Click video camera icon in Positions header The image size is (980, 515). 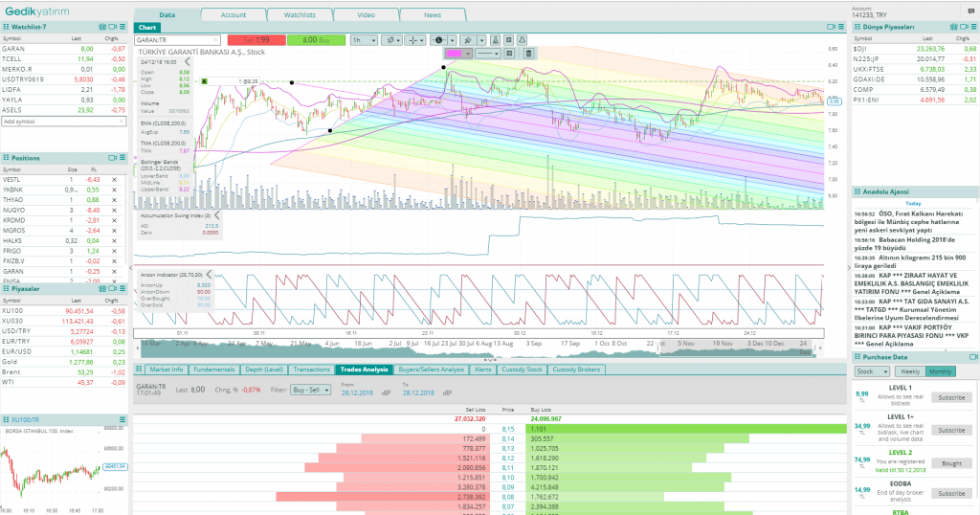pyautogui.click(x=112, y=157)
